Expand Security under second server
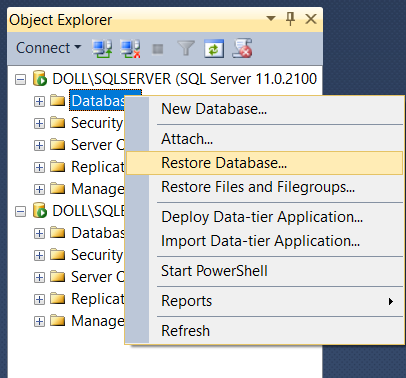 (39, 255)
